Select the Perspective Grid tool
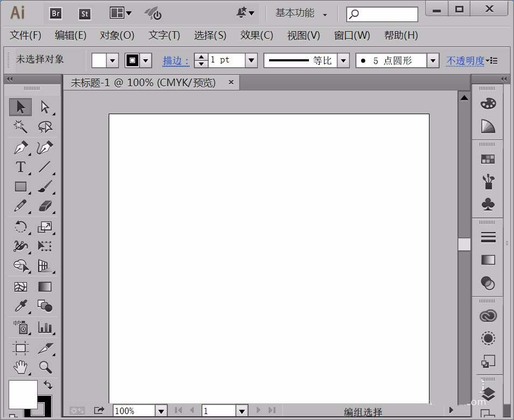 click(45, 266)
